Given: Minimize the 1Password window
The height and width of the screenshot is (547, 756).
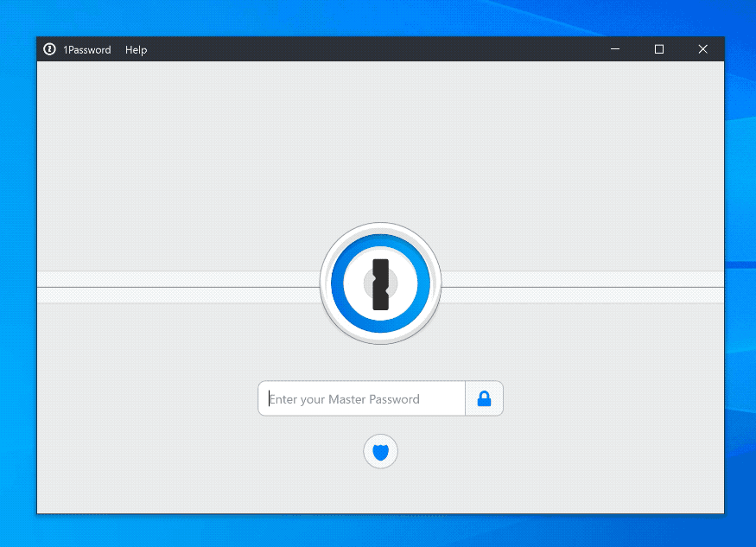Looking at the screenshot, I should point(615,49).
